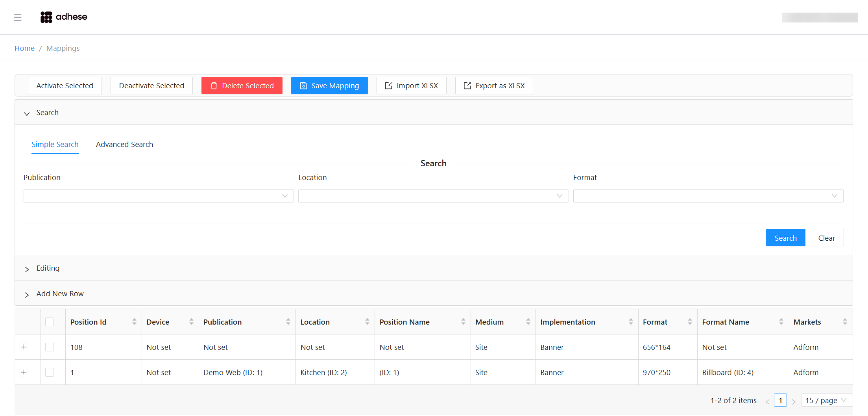The width and height of the screenshot is (868, 416).
Task: Click the adhese logo
Action: tap(64, 17)
